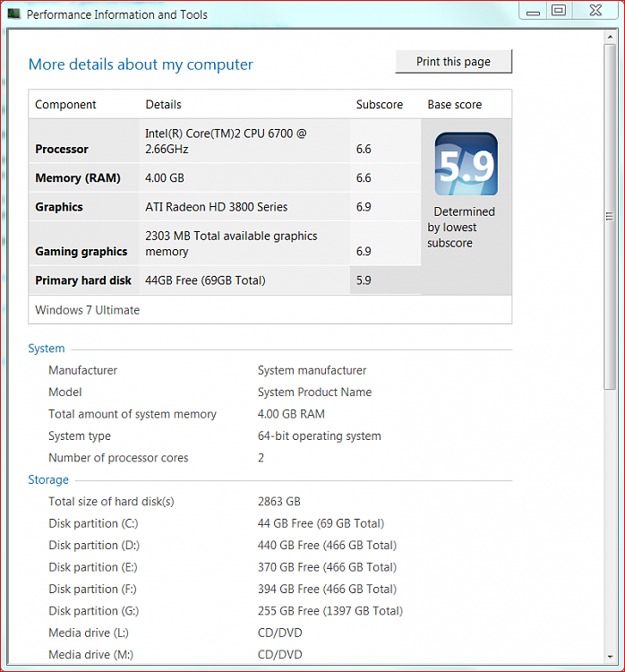This screenshot has width=625, height=672.
Task: Click the Performance Information window title icon
Action: coord(13,14)
